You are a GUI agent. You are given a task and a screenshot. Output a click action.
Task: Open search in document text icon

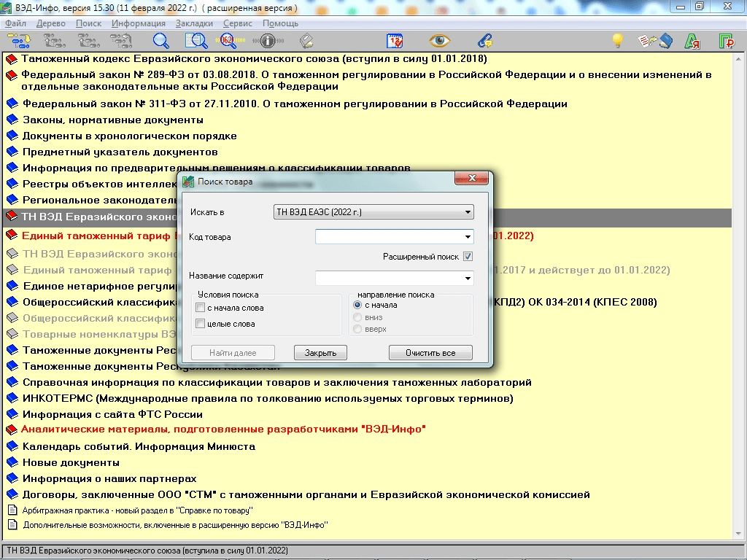[196, 42]
